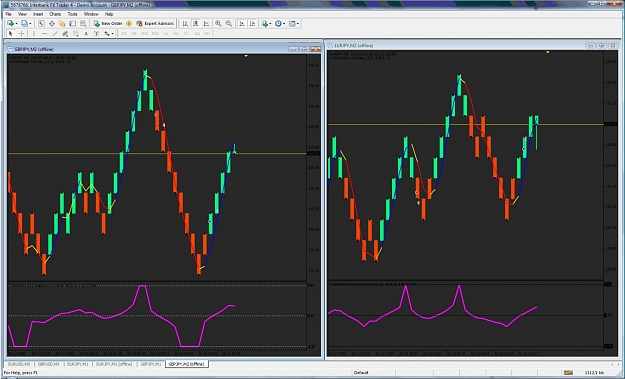Open the Charts menu
This screenshot has height=379, width=625.
(55, 14)
